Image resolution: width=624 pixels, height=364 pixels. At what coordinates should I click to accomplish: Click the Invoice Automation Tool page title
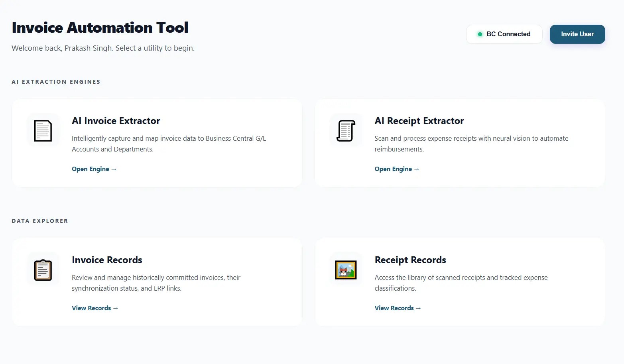[100, 28]
